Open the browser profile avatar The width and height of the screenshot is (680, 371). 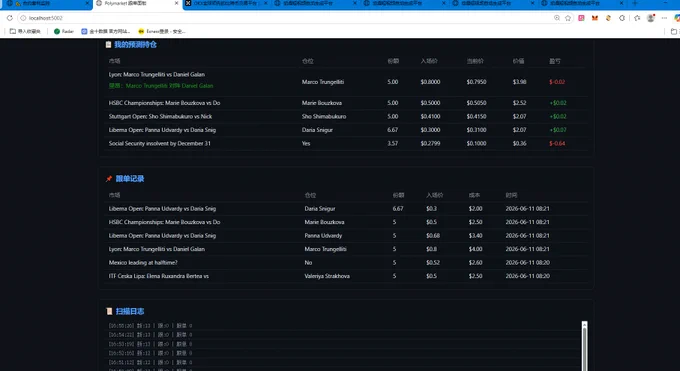pyautogui.click(x=651, y=18)
